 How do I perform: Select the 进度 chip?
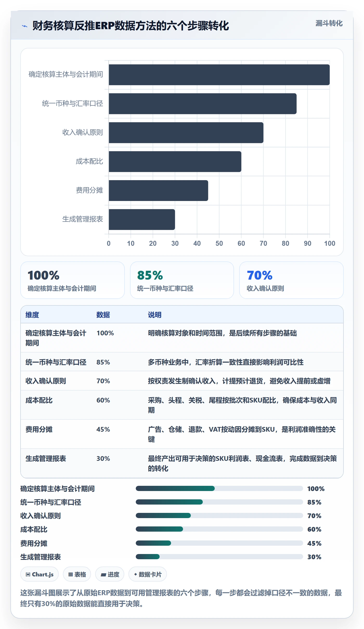(110, 574)
